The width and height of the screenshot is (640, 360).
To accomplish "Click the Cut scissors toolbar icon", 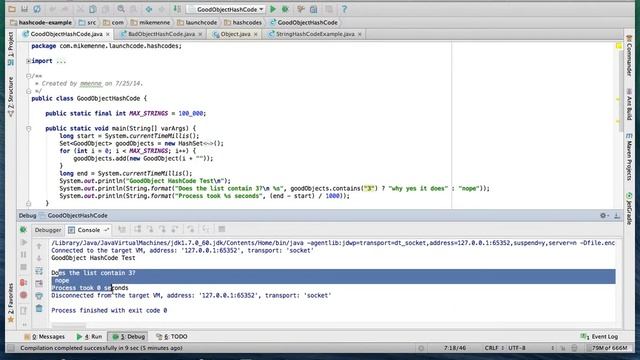I will pos(80,9).
